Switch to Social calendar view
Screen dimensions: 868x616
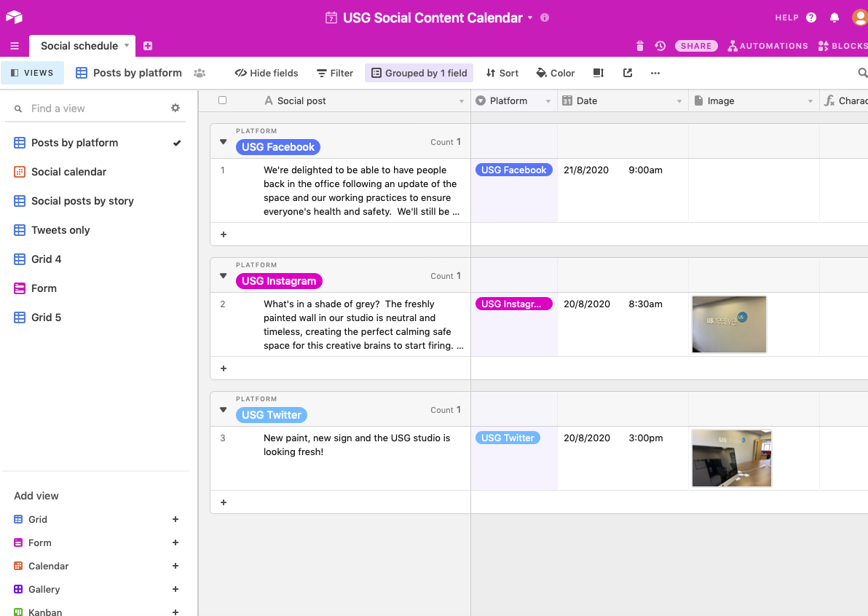tap(68, 172)
